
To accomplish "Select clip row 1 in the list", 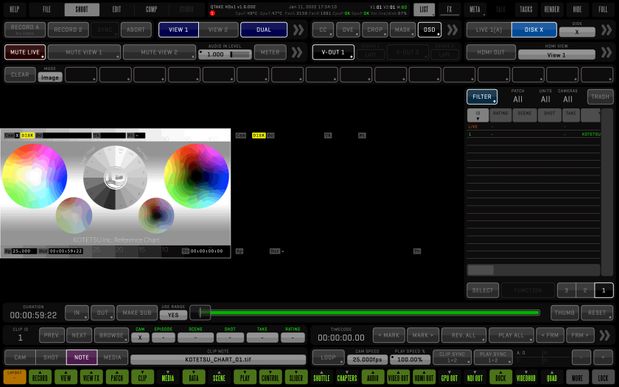I will point(533,134).
